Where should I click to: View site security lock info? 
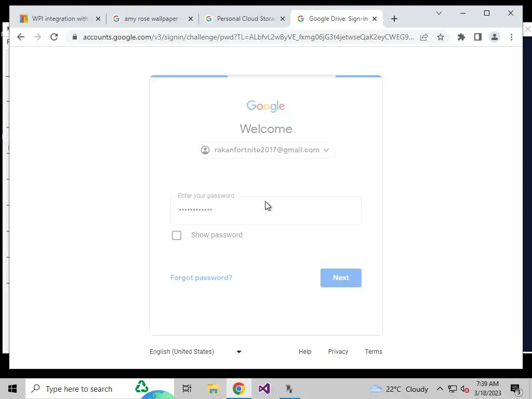(75, 37)
